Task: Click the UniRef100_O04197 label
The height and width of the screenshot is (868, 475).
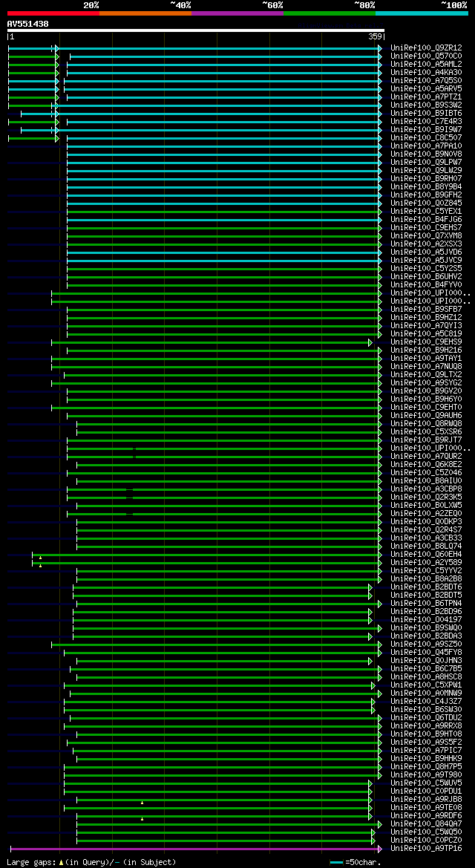Action: (x=426, y=619)
